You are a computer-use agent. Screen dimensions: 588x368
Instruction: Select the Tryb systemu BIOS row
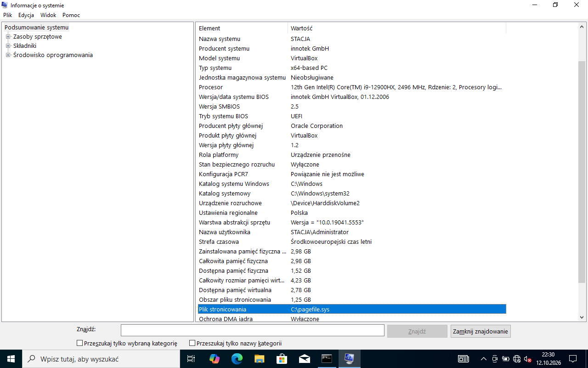pyautogui.click(x=352, y=116)
